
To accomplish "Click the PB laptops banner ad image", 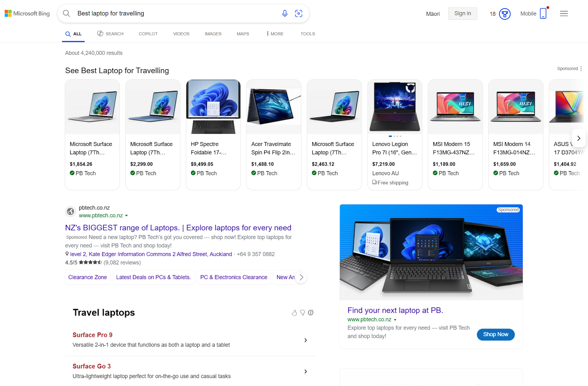I will 431,252.
